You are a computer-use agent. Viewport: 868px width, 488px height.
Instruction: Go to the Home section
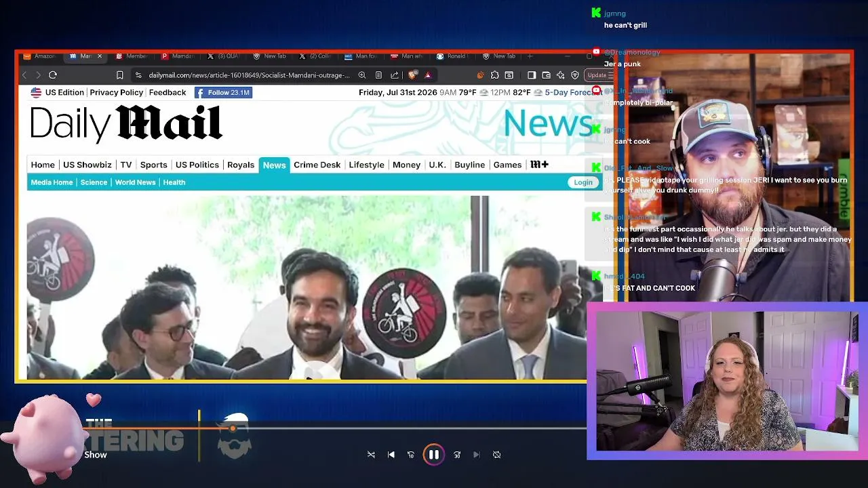coord(43,165)
